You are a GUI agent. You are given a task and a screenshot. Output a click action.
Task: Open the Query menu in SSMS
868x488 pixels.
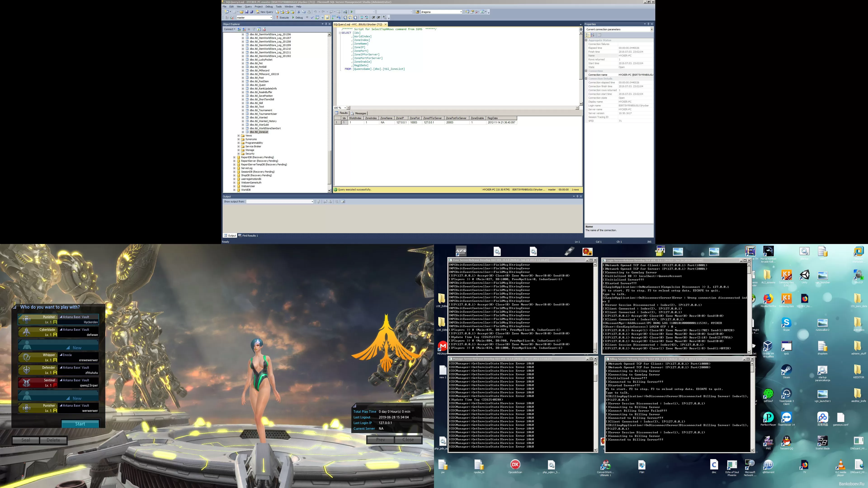[x=248, y=6]
